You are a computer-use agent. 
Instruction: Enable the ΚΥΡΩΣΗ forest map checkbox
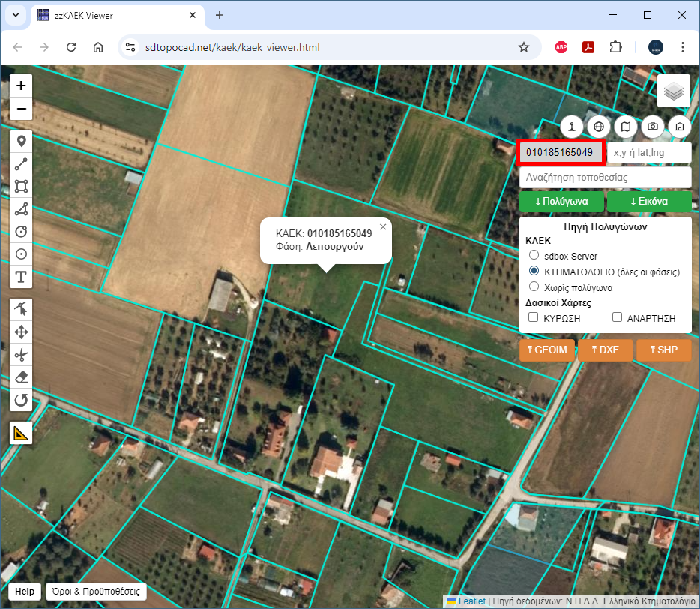coord(534,318)
